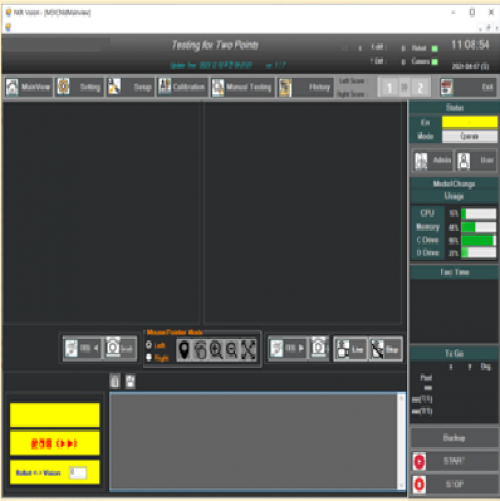Click the C Drive usage bar
500x501 pixels.
pos(478,240)
